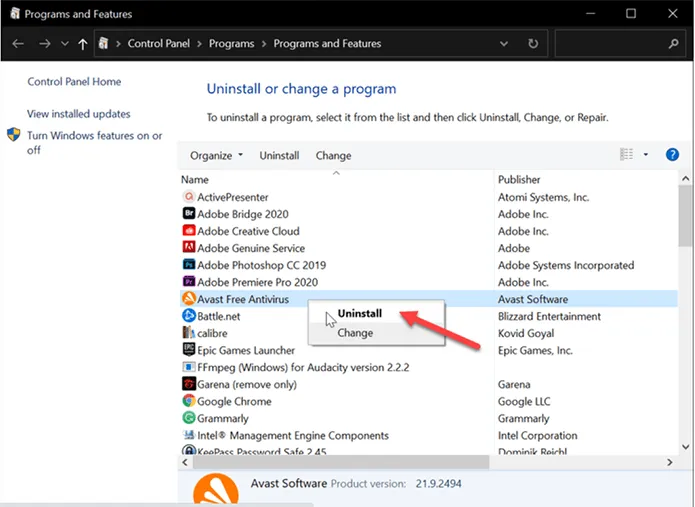Choose Change from the context menu

click(x=355, y=333)
